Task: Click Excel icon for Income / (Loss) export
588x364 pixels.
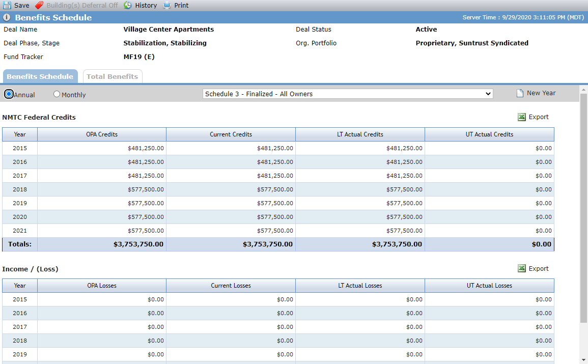Action: point(522,268)
